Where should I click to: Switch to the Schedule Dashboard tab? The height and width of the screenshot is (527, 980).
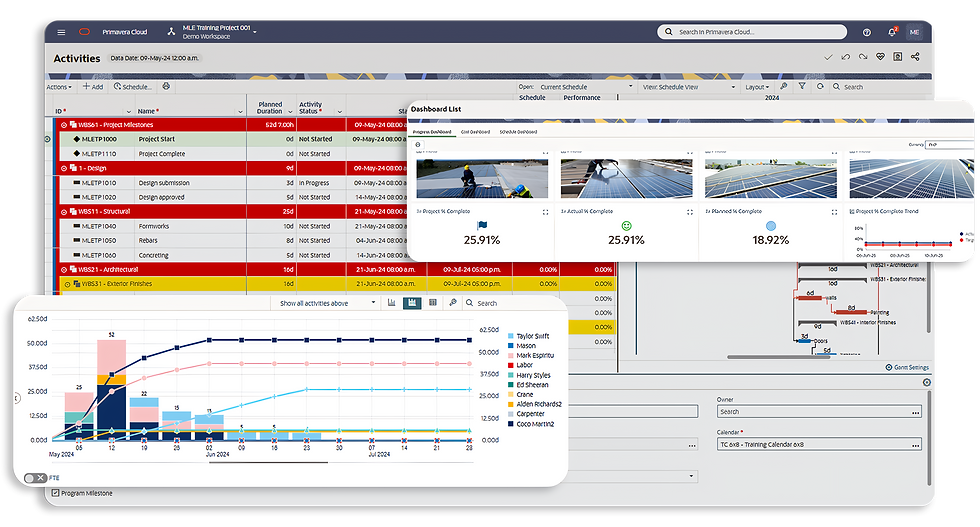[518, 132]
